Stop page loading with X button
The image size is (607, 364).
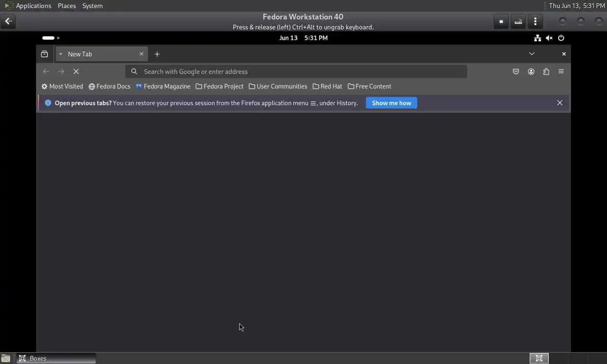[x=76, y=72]
